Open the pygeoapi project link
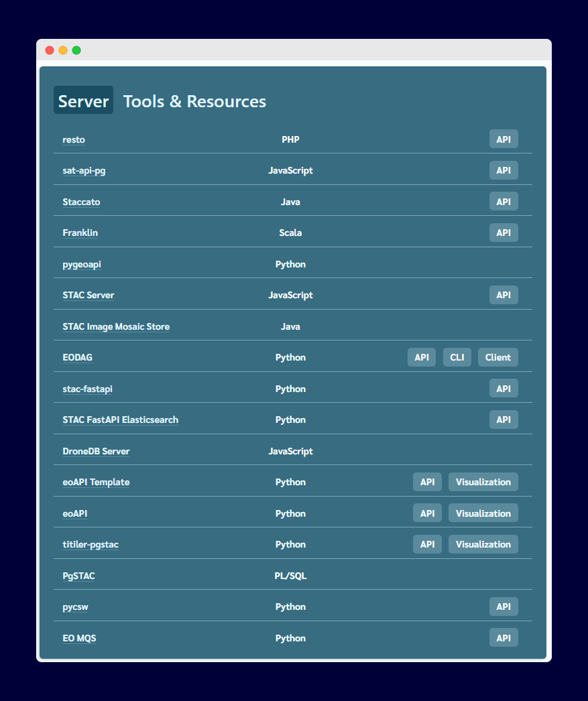The width and height of the screenshot is (588, 701). (81, 264)
